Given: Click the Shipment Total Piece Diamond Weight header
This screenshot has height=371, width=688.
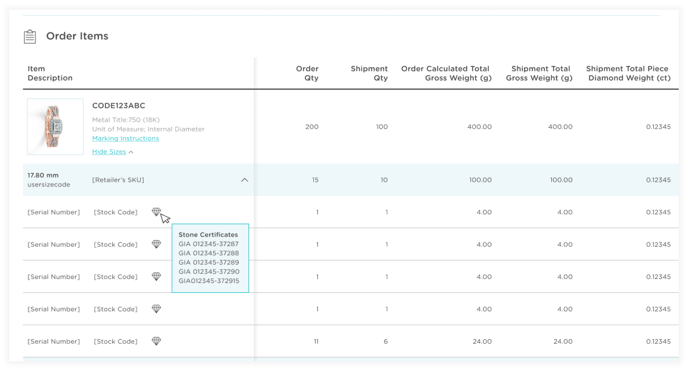Looking at the screenshot, I should click(x=628, y=73).
